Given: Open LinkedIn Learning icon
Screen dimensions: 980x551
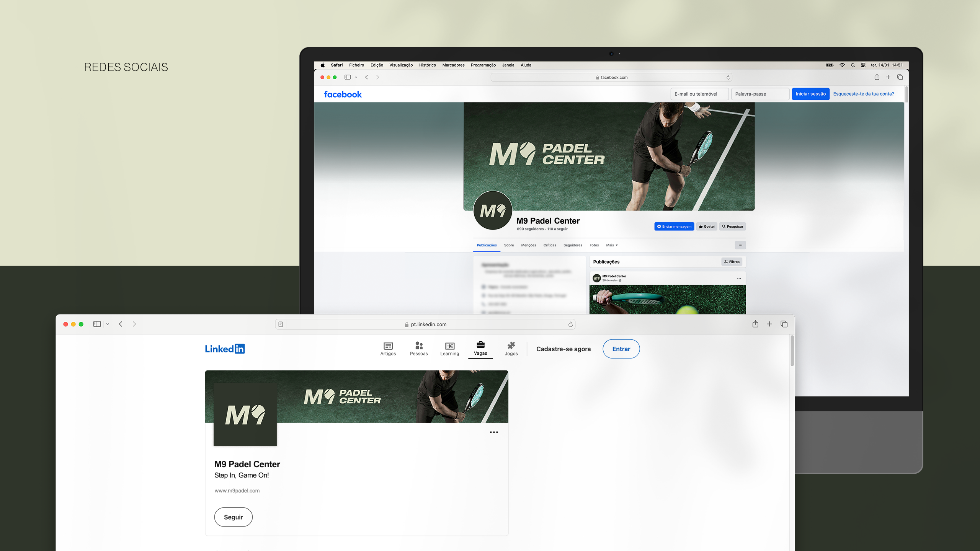Looking at the screenshot, I should pyautogui.click(x=450, y=346).
